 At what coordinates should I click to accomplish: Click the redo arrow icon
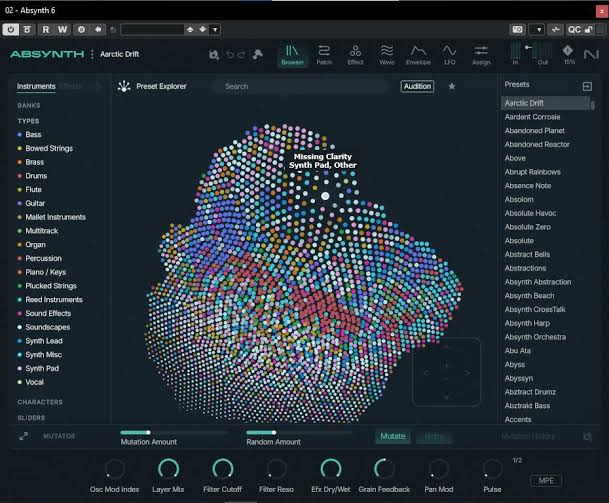click(x=241, y=54)
